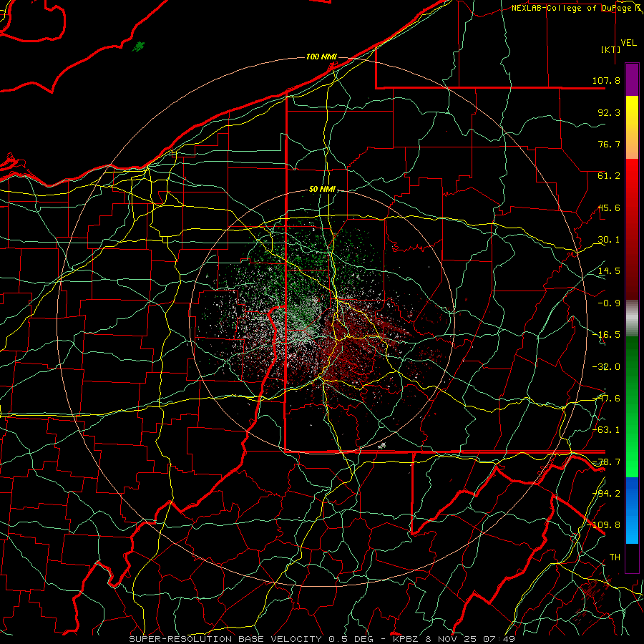
Task: Click the gray near-zero segment of color bar
Action: pos(632,318)
